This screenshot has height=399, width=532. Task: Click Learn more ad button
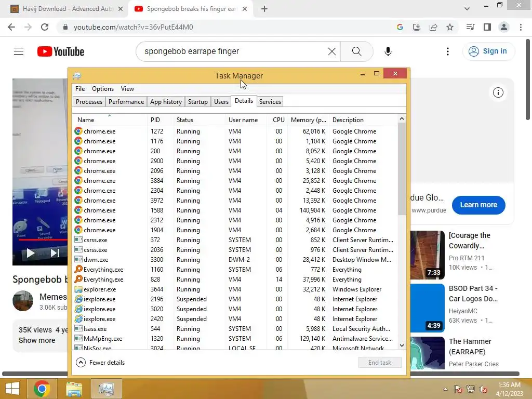point(478,205)
